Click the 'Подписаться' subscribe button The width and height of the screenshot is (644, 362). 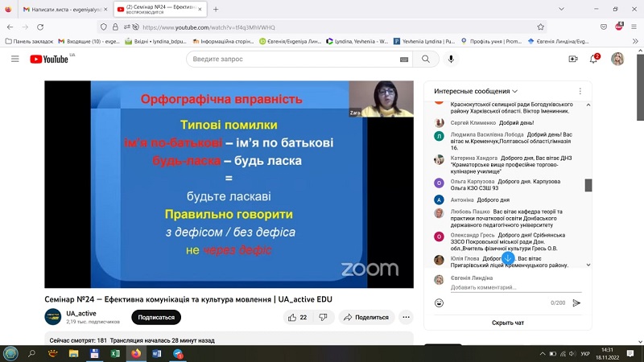click(x=156, y=317)
